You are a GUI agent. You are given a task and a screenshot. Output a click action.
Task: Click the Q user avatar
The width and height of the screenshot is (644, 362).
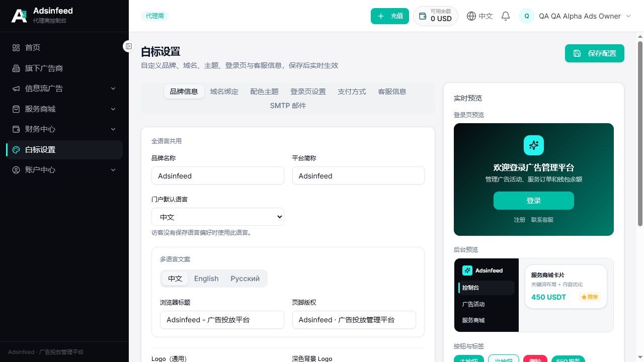point(527,16)
